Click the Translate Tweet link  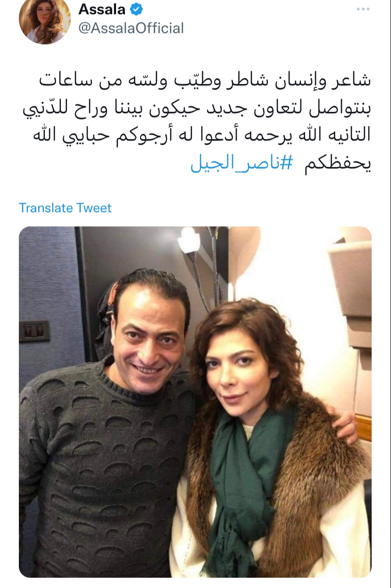coord(65,208)
